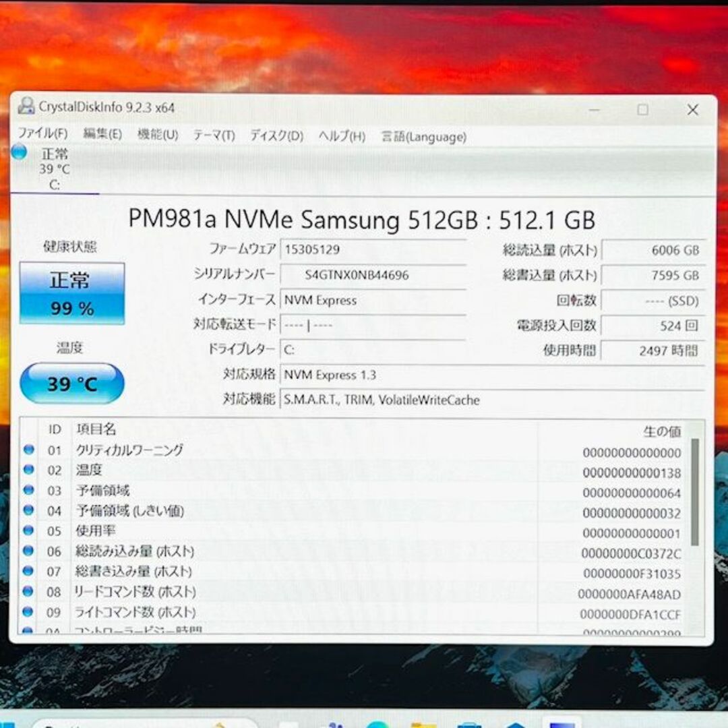Click the interface field NVM Express
Screen dimensions: 728x728
pos(373,300)
